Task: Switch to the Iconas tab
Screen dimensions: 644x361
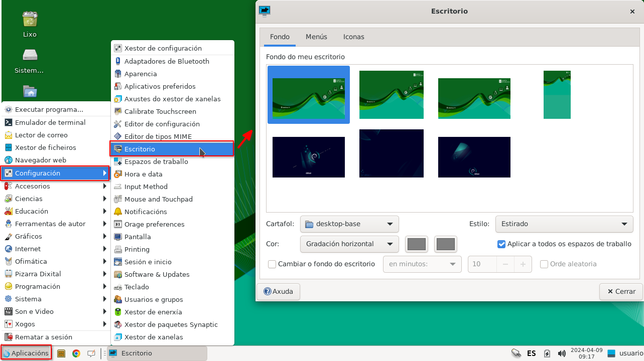Action: [x=354, y=36]
